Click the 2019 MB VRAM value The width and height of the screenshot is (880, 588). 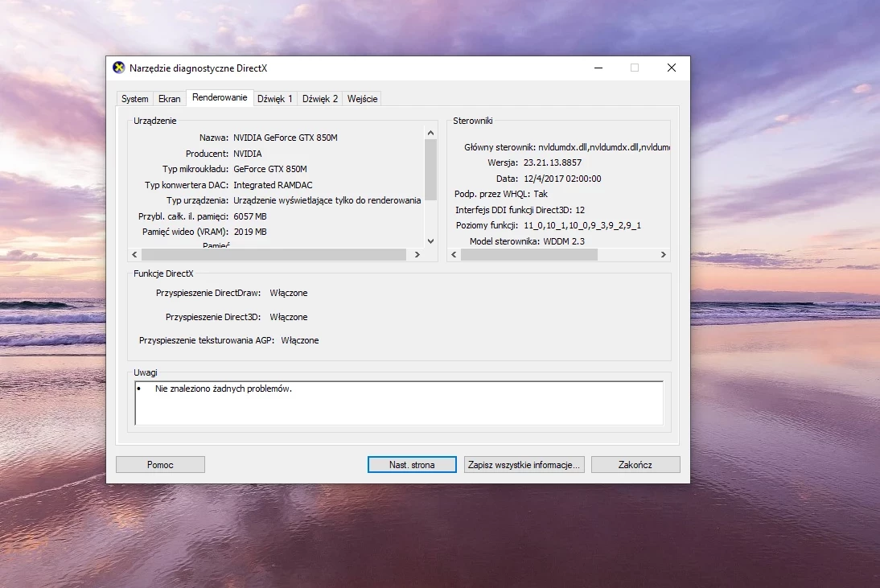(249, 231)
